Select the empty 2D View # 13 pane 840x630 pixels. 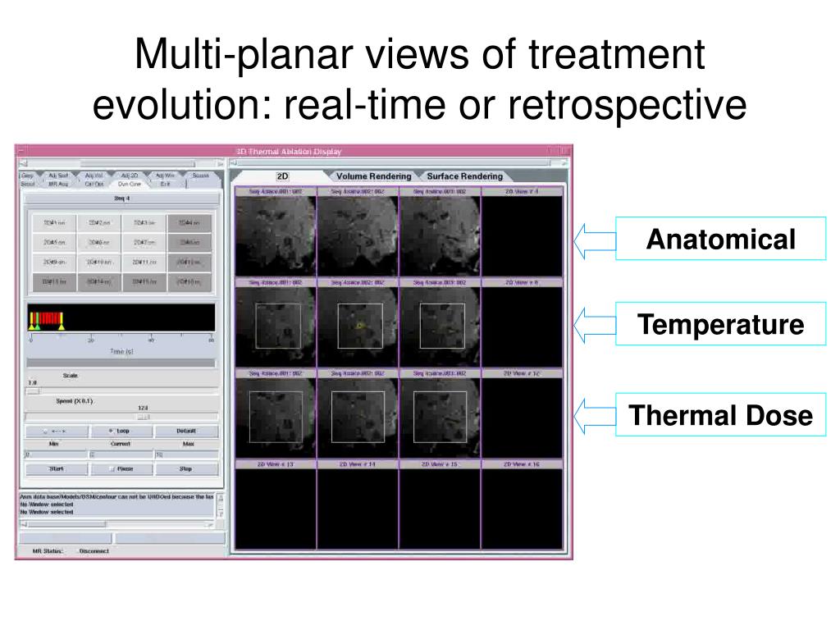point(276,509)
